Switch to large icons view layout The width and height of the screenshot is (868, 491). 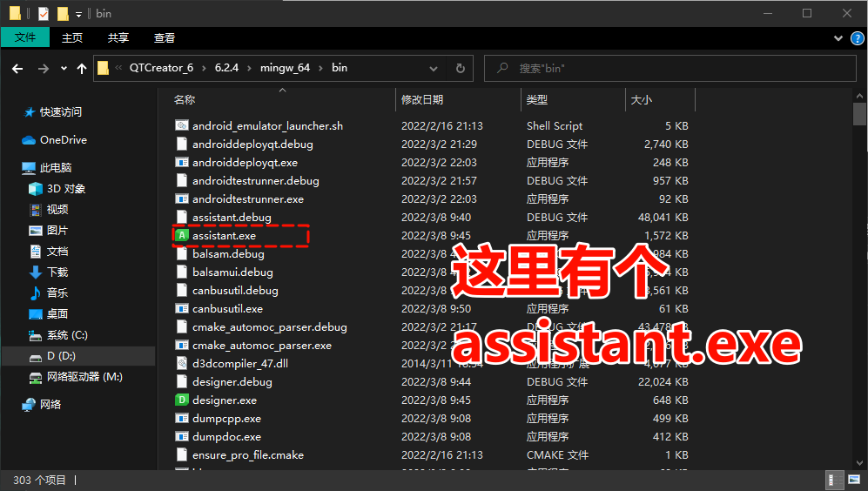tap(854, 480)
